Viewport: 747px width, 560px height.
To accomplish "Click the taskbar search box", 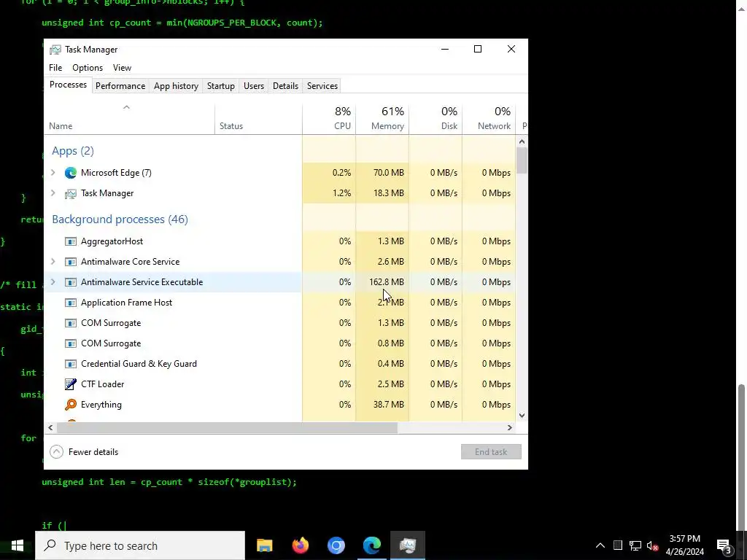I will (140, 545).
